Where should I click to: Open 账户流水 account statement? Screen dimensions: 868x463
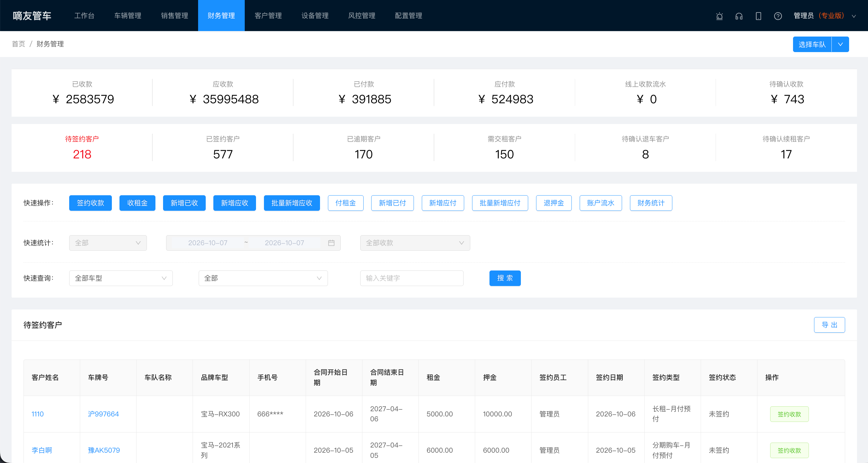[x=600, y=203]
